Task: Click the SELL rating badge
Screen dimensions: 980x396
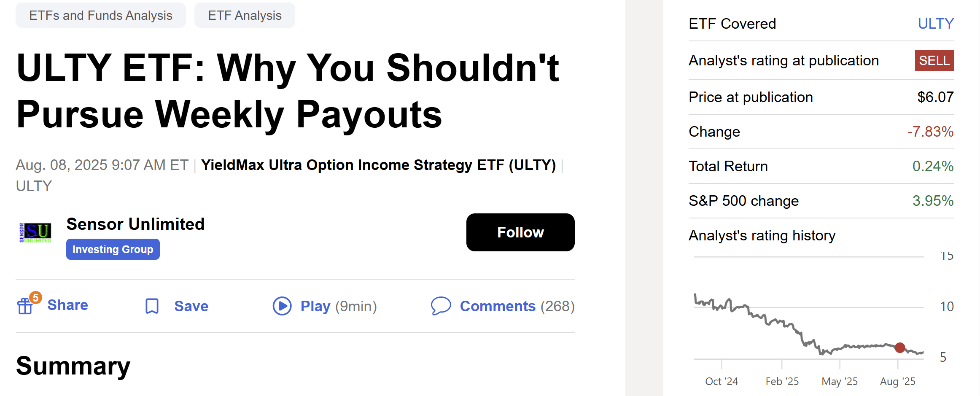Action: point(934,60)
